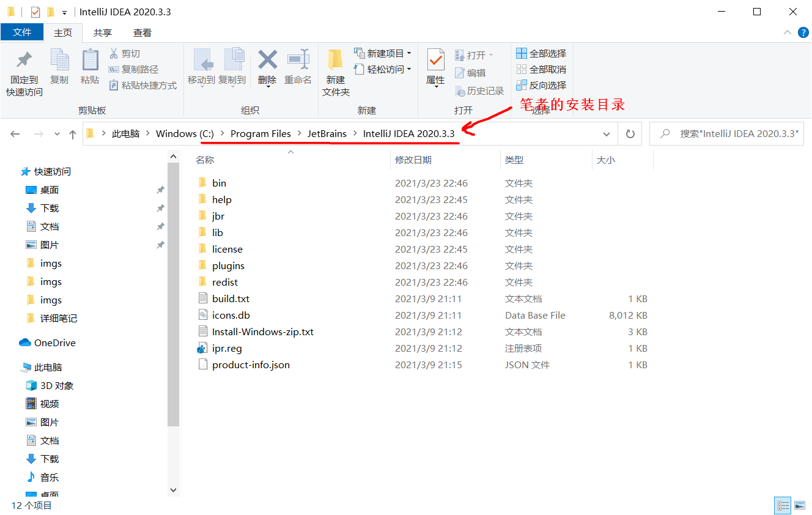Click the Paste (粘贴) ribbon icon
The image size is (812, 515).
90,60
